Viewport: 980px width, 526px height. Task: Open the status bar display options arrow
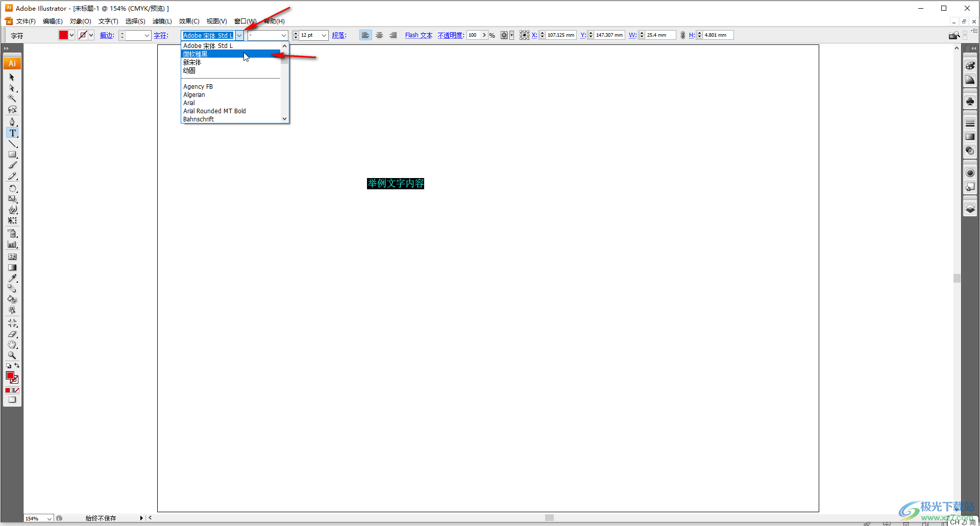[141, 518]
